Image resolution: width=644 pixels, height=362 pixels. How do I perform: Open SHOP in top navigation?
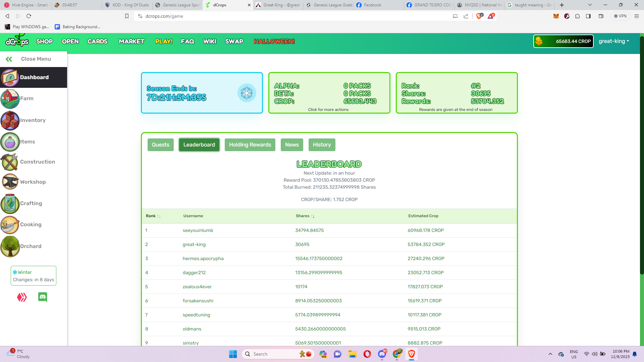pos(45,42)
